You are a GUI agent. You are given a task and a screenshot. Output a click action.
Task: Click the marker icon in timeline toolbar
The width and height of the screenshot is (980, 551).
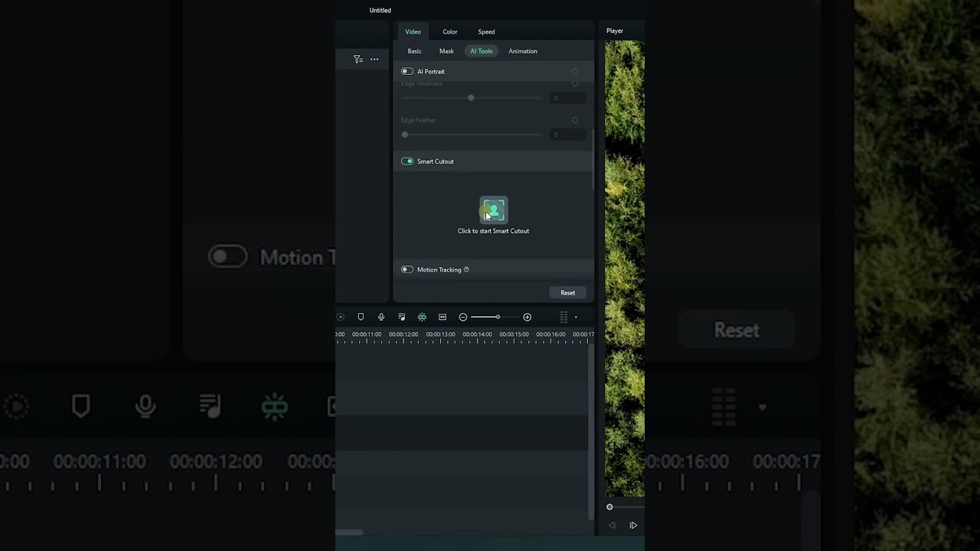tap(361, 317)
